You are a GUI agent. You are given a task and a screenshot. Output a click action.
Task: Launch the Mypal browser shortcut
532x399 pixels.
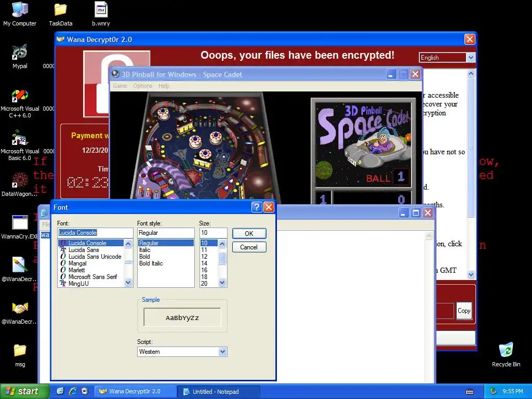click(20, 56)
